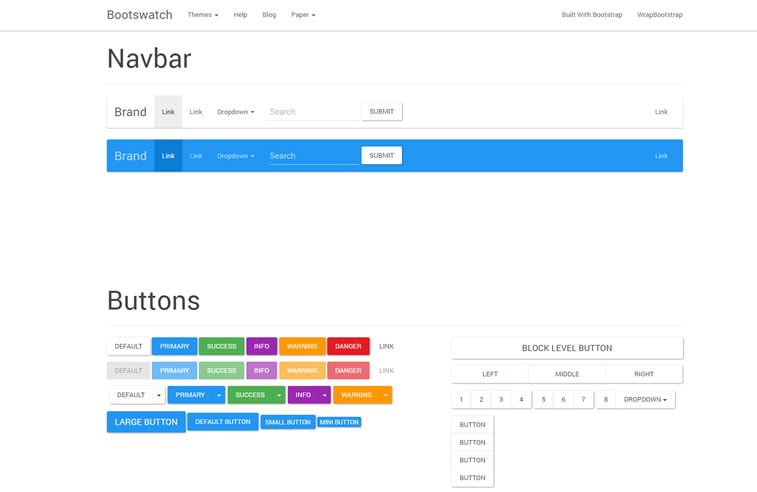The image size is (757, 492).
Task: Click the red Danger button
Action: tap(348, 346)
